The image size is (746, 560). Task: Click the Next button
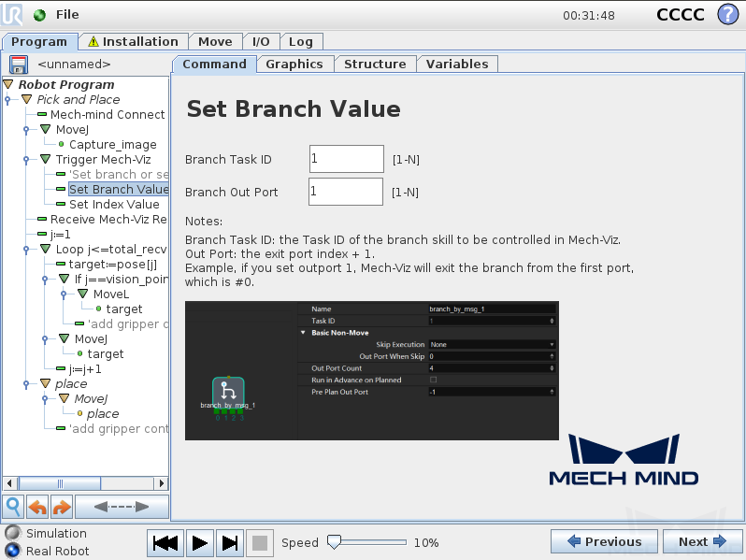click(702, 541)
